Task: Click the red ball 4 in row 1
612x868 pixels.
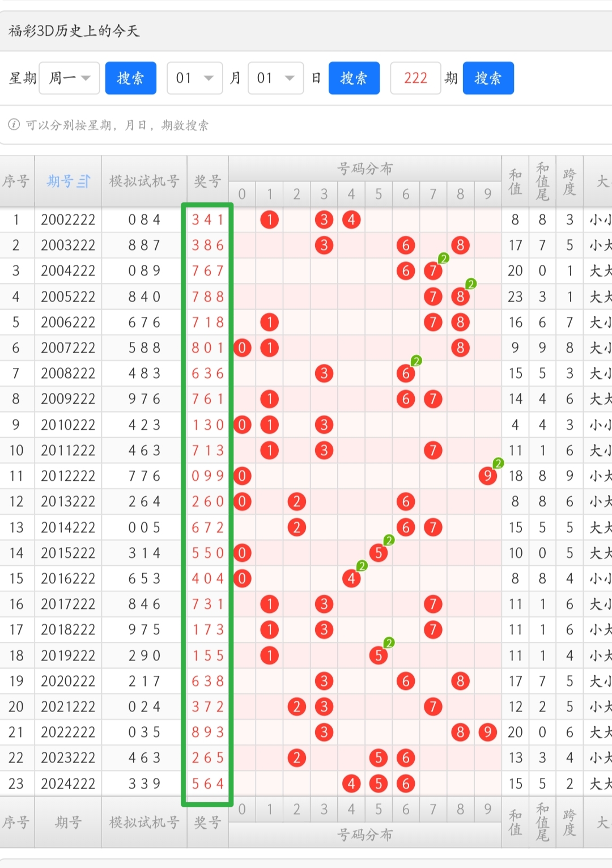Action: point(351,220)
